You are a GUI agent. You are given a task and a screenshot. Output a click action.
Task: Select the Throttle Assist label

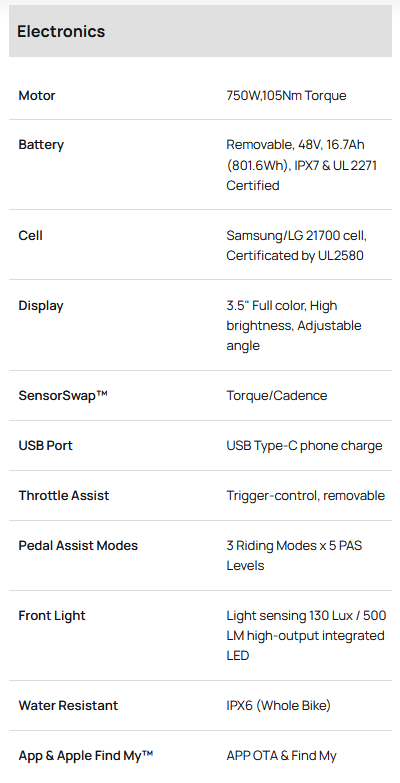[x=64, y=495]
